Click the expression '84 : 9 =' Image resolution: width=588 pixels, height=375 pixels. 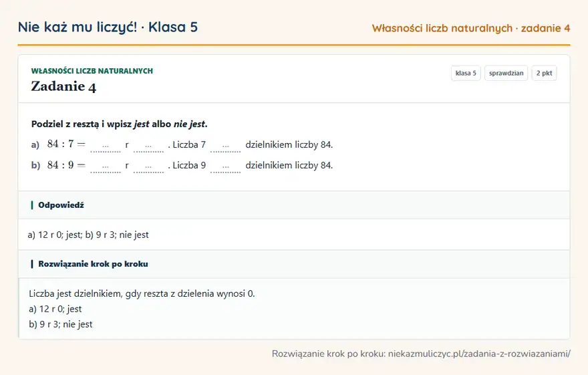[x=66, y=165]
